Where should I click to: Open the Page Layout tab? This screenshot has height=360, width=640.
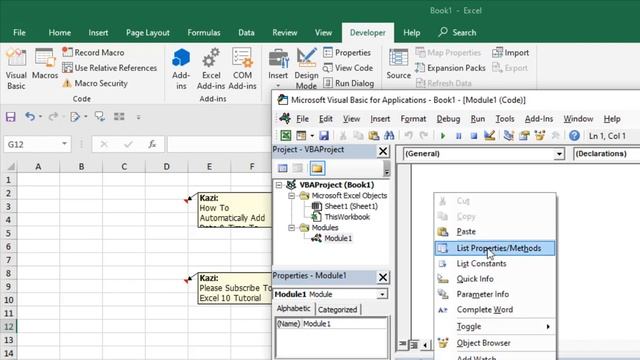click(148, 33)
